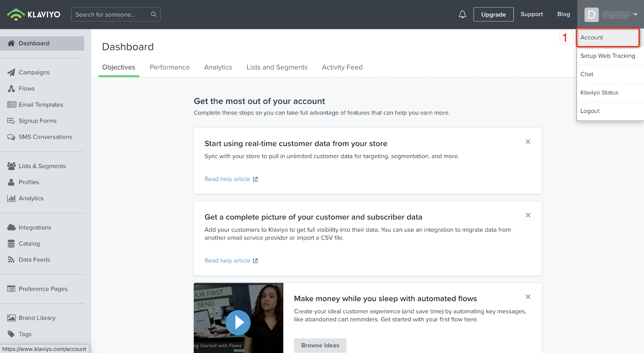Click the Preference Pages icon
The width and height of the screenshot is (644, 353).
click(x=11, y=289)
